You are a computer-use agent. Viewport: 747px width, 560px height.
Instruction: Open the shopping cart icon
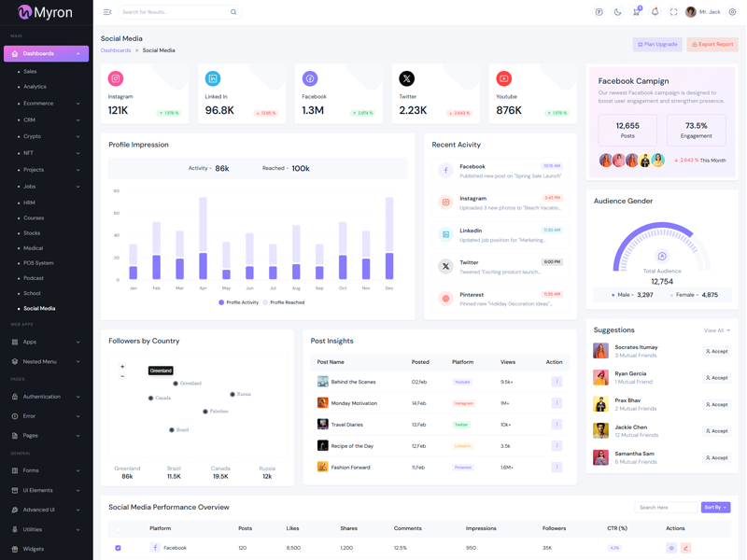tap(636, 12)
